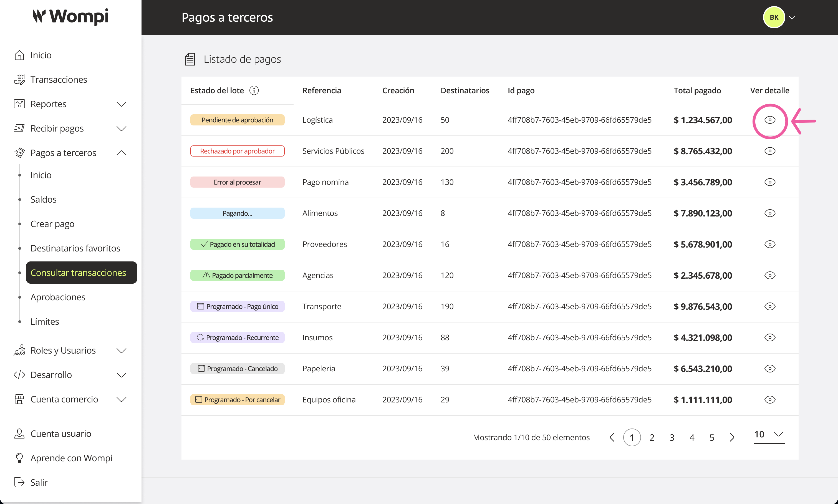
Task: View detail of Proveedores payment
Action: tap(770, 244)
